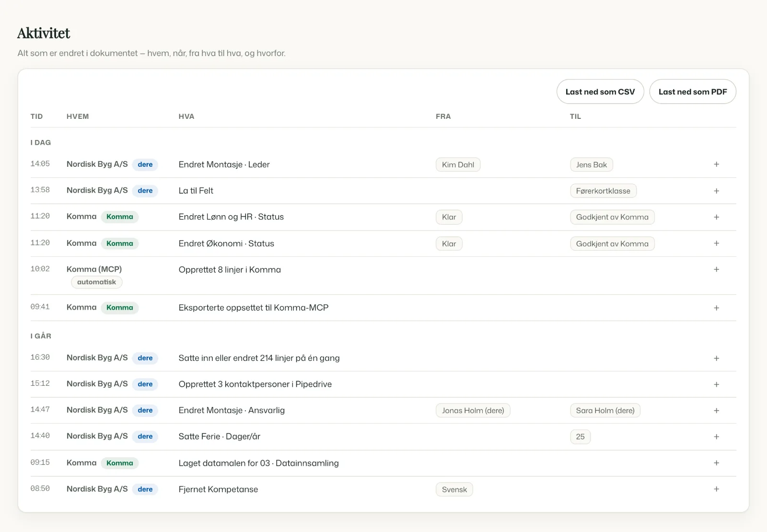Click the Klar chip in Lønn og HR row

(449, 217)
